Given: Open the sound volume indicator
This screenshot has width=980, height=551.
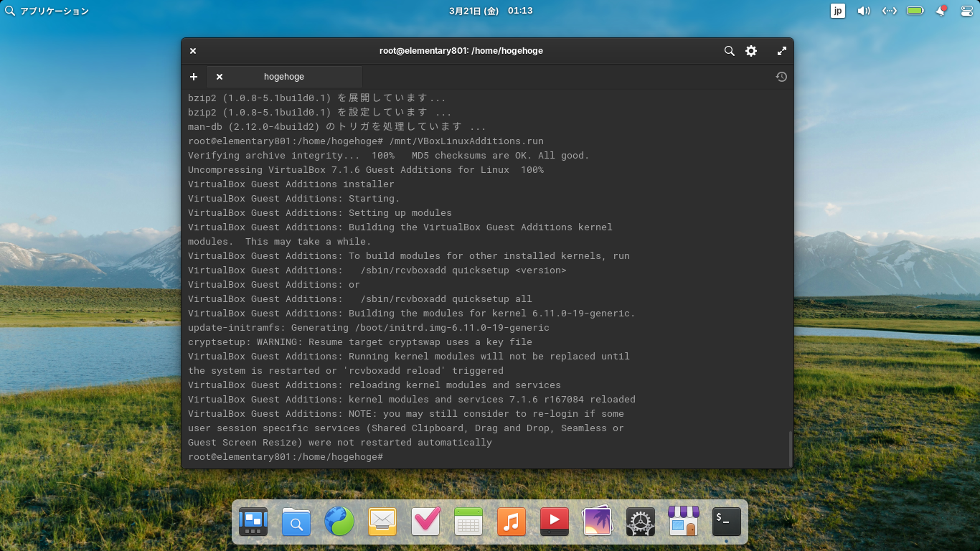Looking at the screenshot, I should point(864,11).
